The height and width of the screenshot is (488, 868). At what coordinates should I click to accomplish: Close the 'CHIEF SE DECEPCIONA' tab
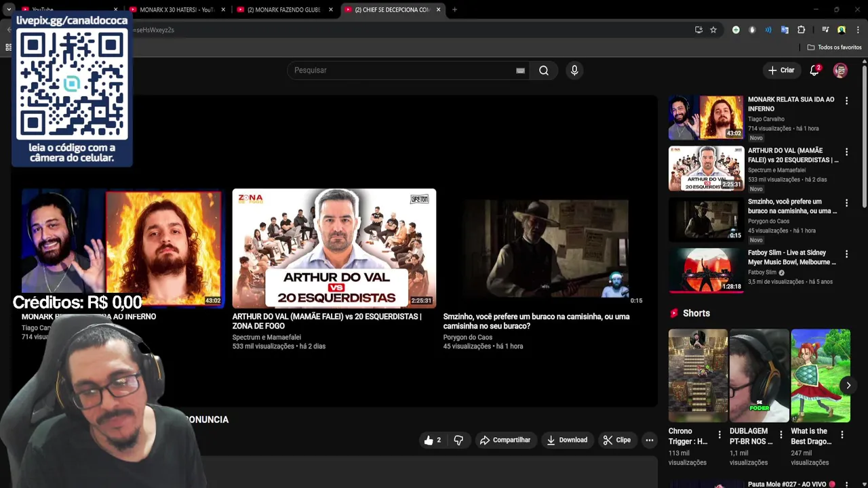439,9
